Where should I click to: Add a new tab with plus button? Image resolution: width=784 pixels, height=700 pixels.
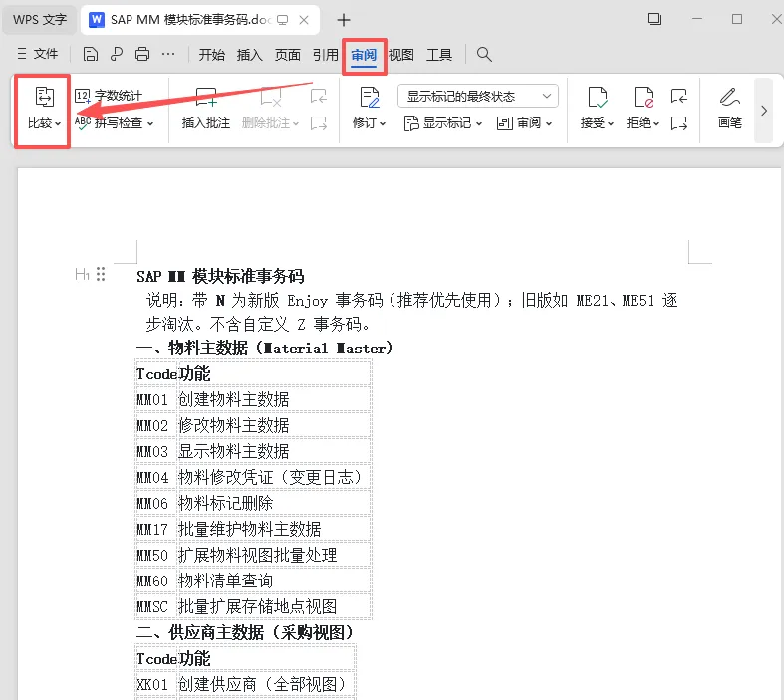pos(344,20)
